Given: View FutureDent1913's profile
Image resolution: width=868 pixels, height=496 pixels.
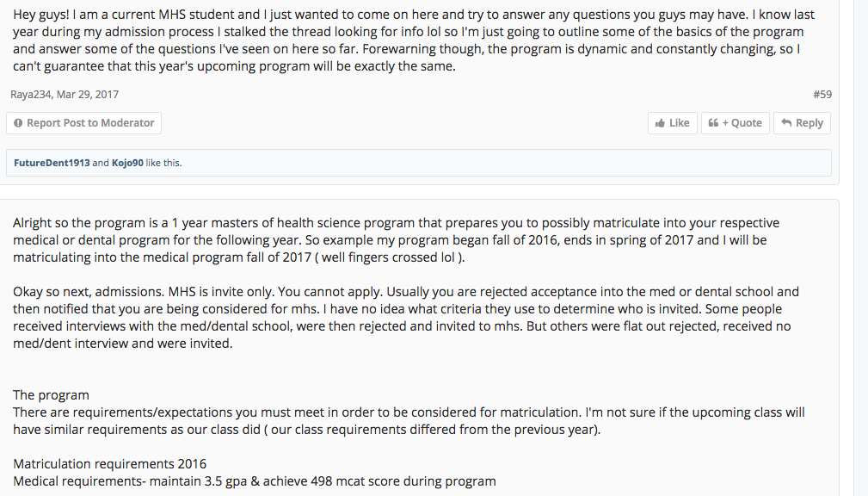Looking at the screenshot, I should click(52, 163).
